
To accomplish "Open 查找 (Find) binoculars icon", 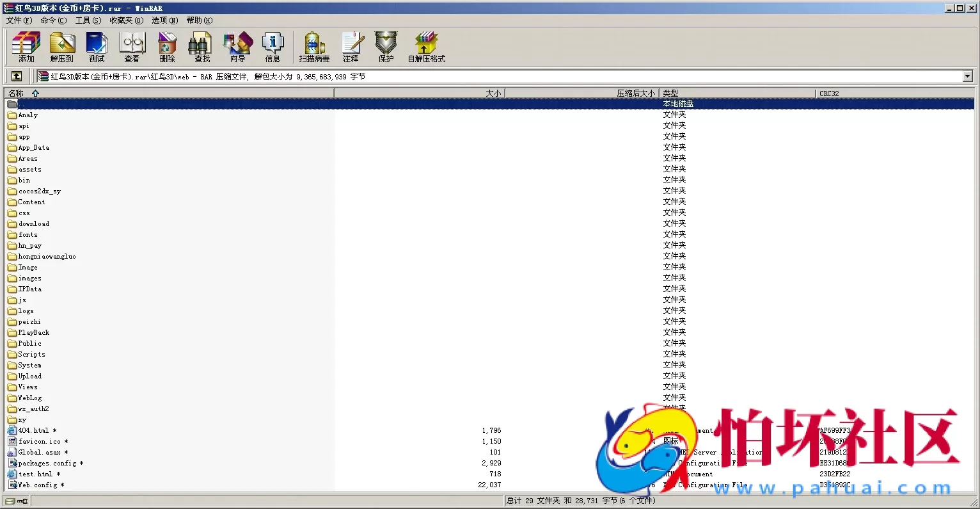I will coord(202,47).
